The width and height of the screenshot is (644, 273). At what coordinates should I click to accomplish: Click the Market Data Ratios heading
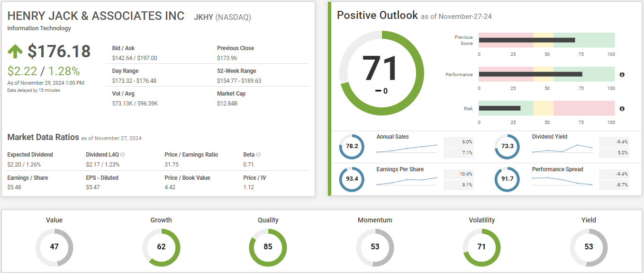43,137
